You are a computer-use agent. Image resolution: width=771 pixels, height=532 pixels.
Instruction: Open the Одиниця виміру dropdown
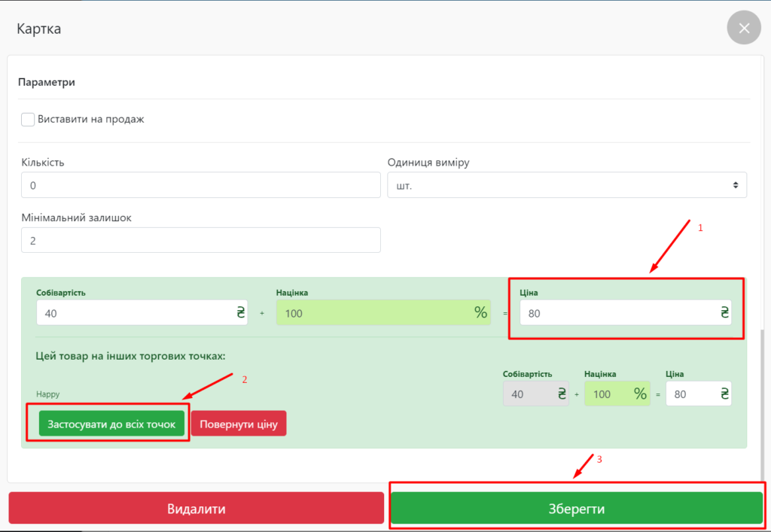[x=566, y=185]
